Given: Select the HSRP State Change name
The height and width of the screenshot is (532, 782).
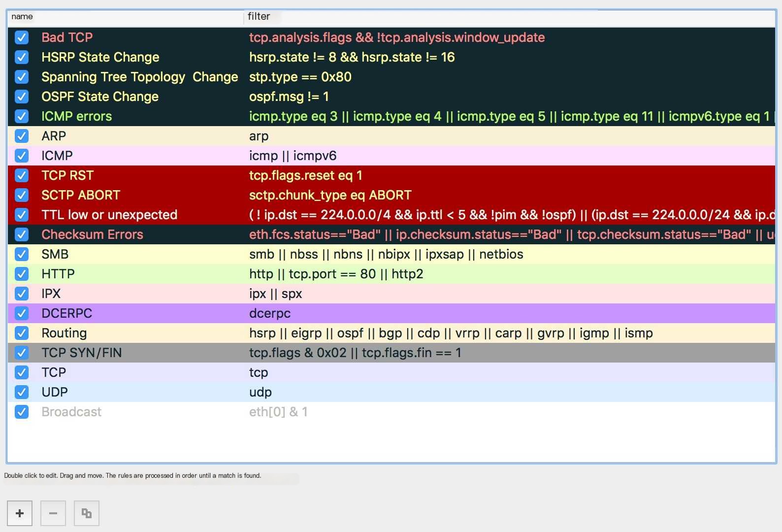Looking at the screenshot, I should click(x=100, y=57).
